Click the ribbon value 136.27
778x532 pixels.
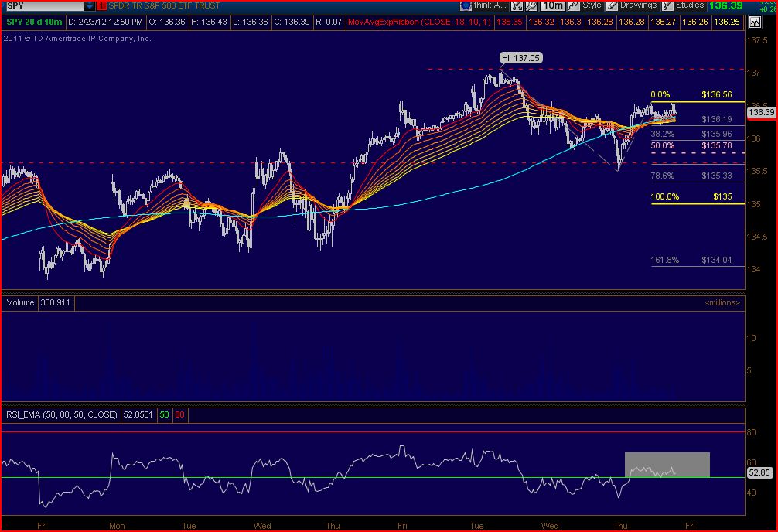pyautogui.click(x=664, y=22)
